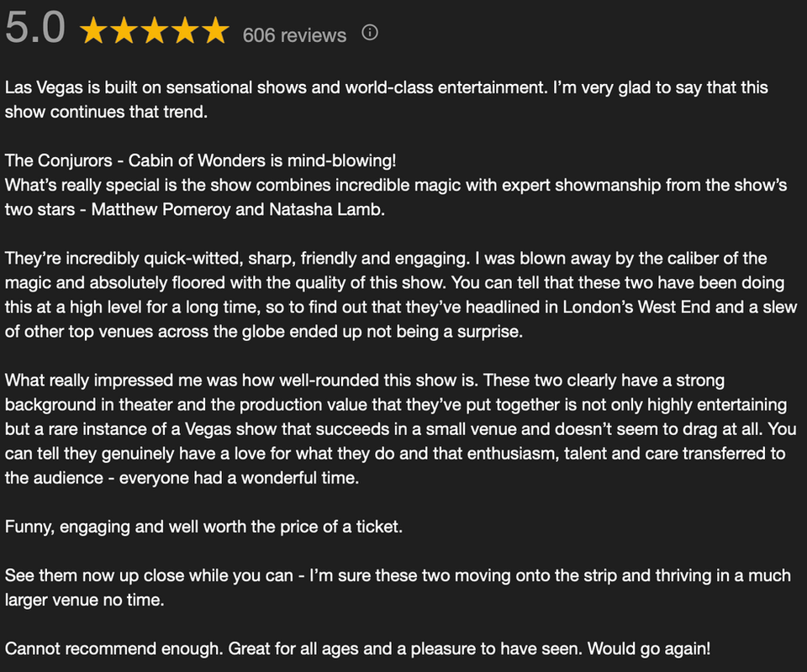Open the info icon beside the review count
This screenshot has width=807, height=672.
tap(369, 34)
